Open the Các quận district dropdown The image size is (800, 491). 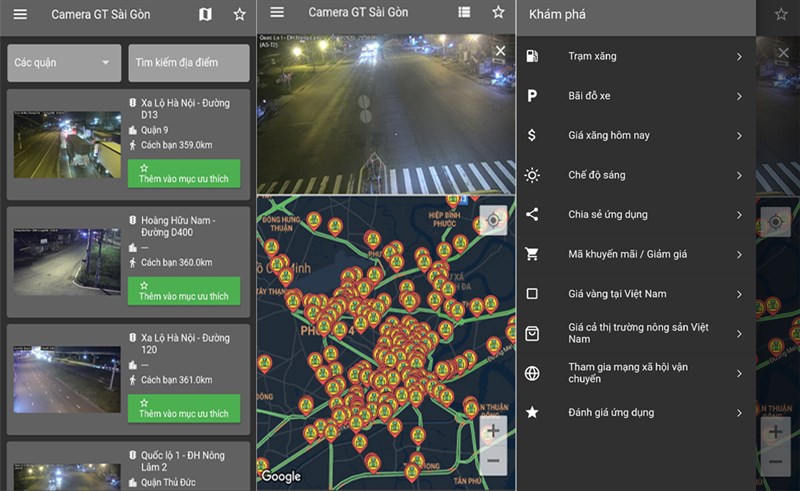point(64,63)
